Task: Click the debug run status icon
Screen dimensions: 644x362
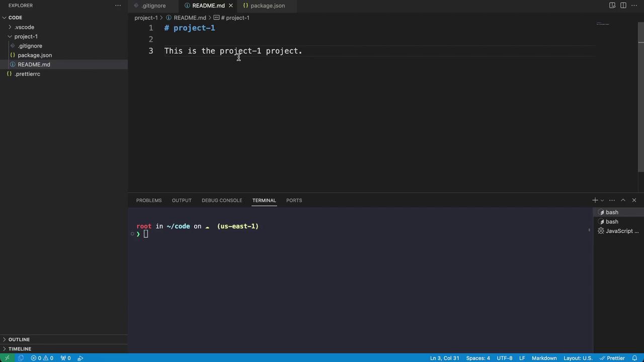Action: point(80,358)
